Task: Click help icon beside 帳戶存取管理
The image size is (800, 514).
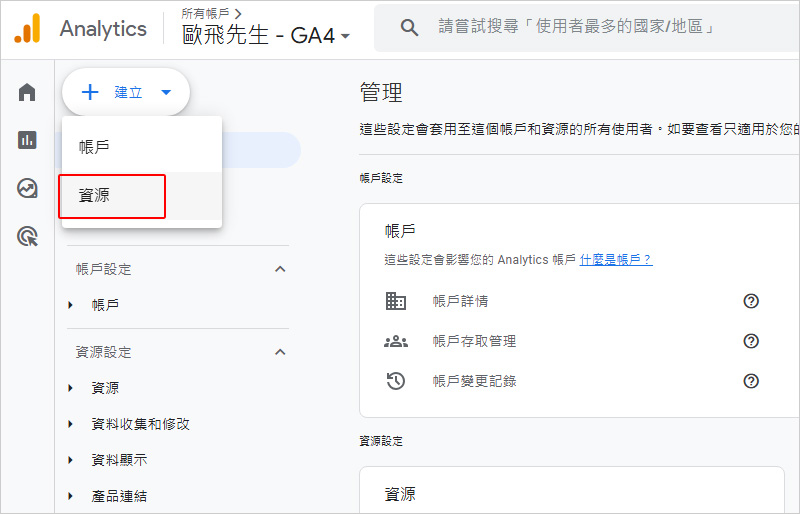Action: pyautogui.click(x=751, y=341)
